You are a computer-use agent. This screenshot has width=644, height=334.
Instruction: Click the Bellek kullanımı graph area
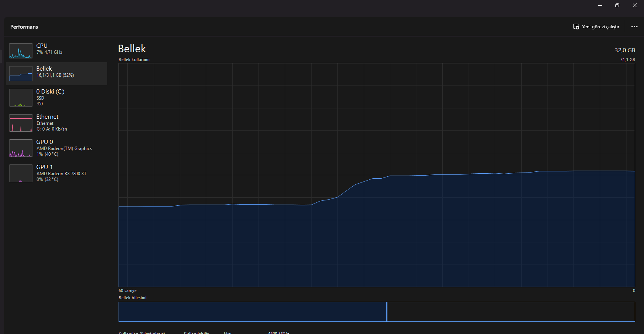click(x=377, y=175)
